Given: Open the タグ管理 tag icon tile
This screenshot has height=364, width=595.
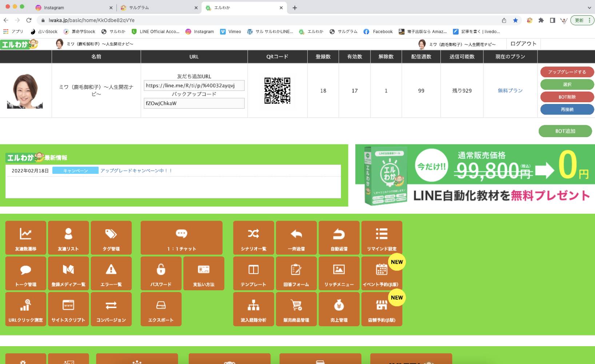Looking at the screenshot, I should coord(111,237).
